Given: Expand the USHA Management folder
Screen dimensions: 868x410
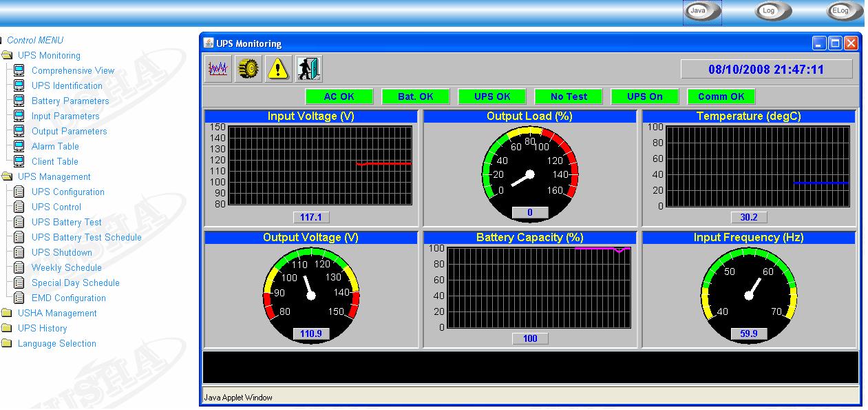Looking at the screenshot, I should click(x=10, y=313).
